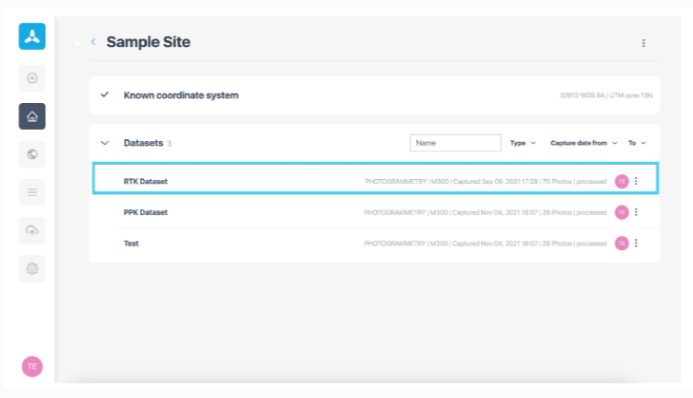
Task: Go back using arrow beside Sample Site
Action: pos(93,42)
